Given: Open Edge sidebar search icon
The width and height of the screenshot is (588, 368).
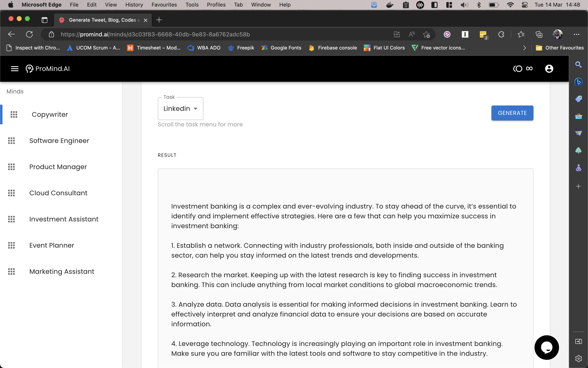Looking at the screenshot, I should 578,64.
